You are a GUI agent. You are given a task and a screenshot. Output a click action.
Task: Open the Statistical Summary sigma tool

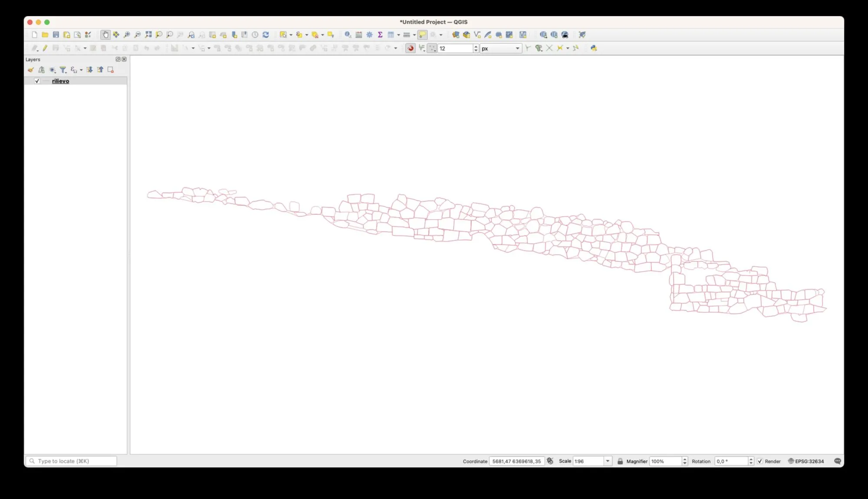[380, 35]
